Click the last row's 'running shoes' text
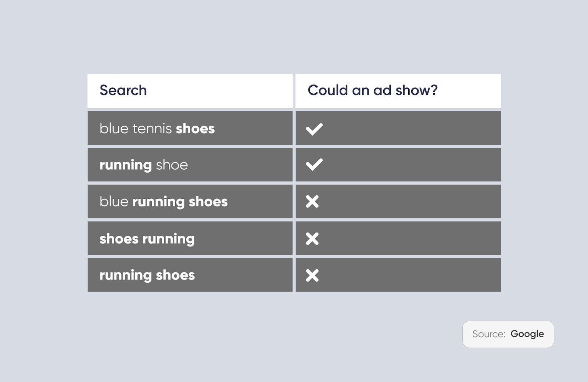588x382 pixels. 147,275
